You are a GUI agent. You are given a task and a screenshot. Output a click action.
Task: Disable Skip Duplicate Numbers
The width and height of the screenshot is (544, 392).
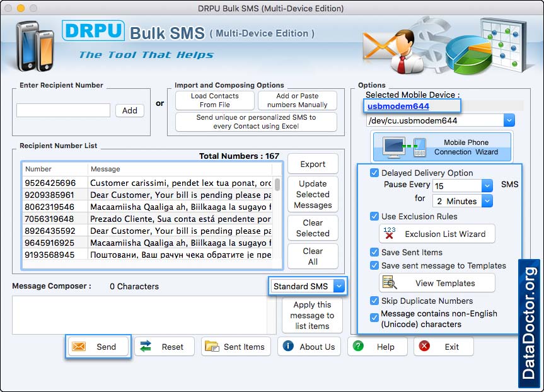(x=374, y=301)
